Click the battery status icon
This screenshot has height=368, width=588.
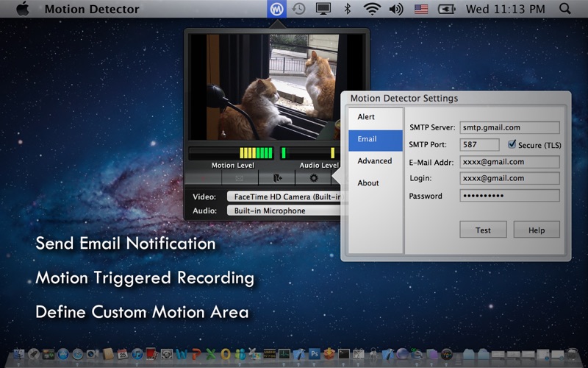pos(447,9)
